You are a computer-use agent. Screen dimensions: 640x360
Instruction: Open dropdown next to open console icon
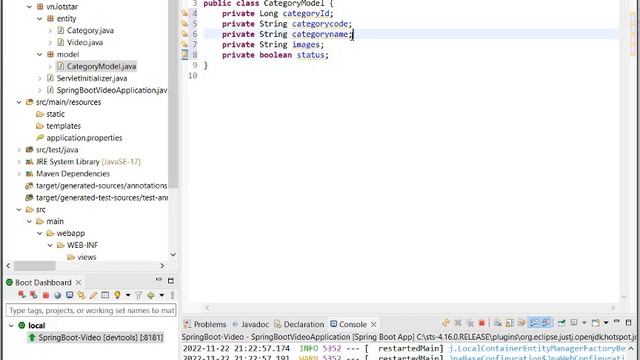[606, 322]
